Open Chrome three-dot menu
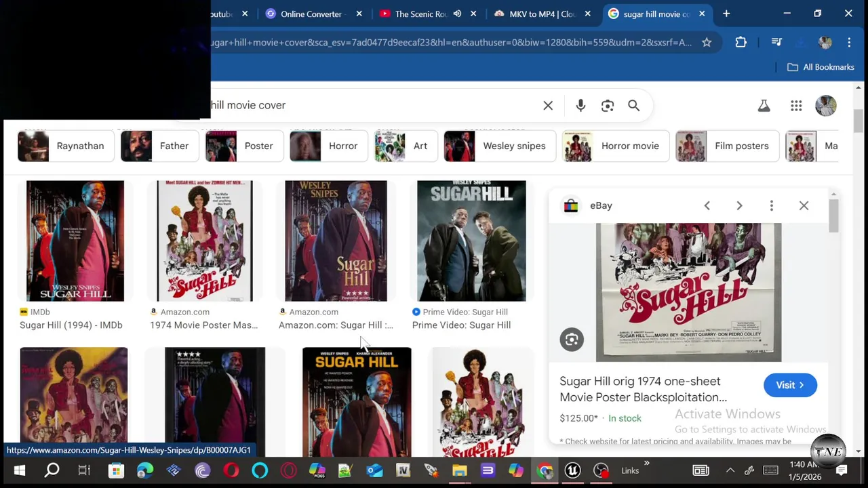This screenshot has height=488, width=868. pos(849,42)
